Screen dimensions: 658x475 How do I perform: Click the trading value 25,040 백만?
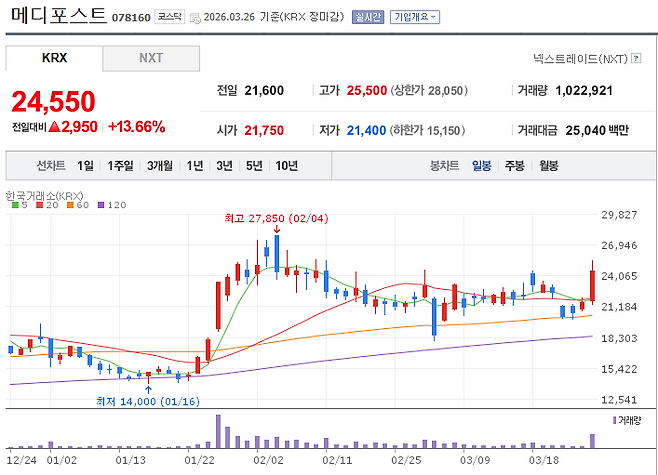tap(597, 130)
